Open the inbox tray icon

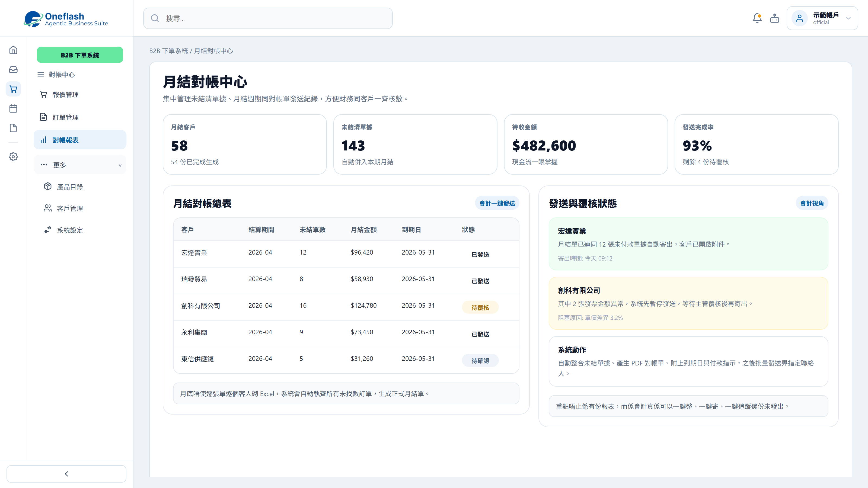click(x=13, y=69)
